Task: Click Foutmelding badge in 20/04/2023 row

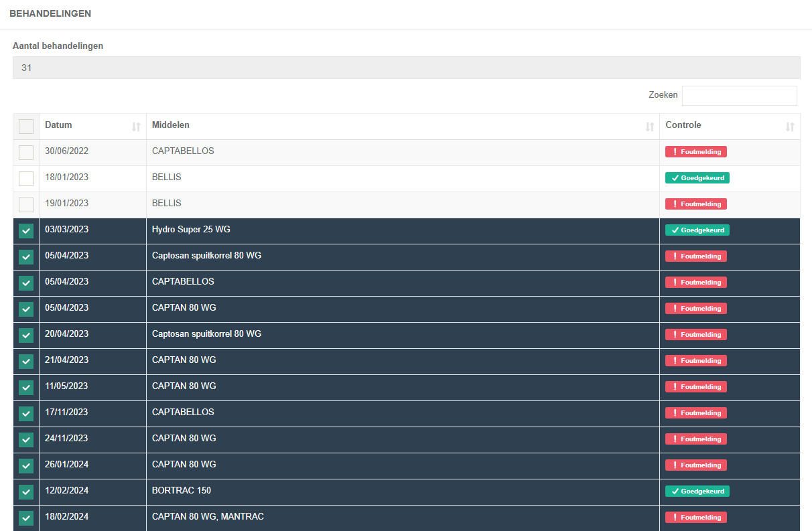Action: coord(695,335)
